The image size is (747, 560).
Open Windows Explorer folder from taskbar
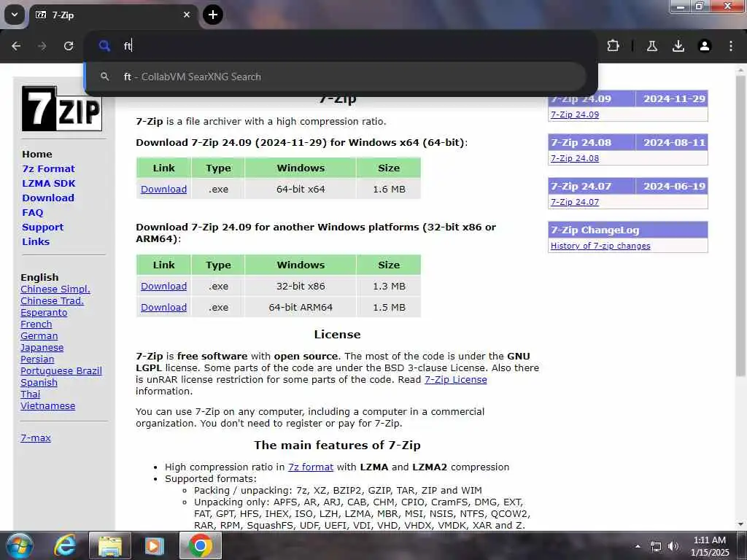pyautogui.click(x=110, y=545)
